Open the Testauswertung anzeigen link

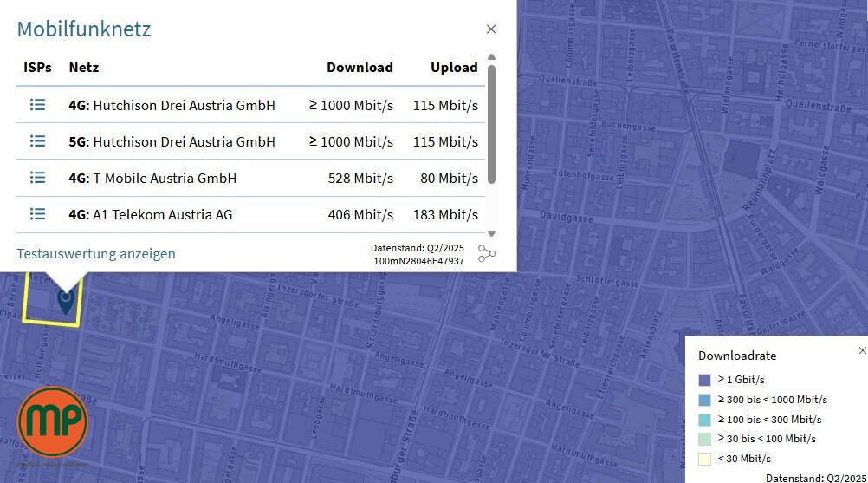click(96, 254)
